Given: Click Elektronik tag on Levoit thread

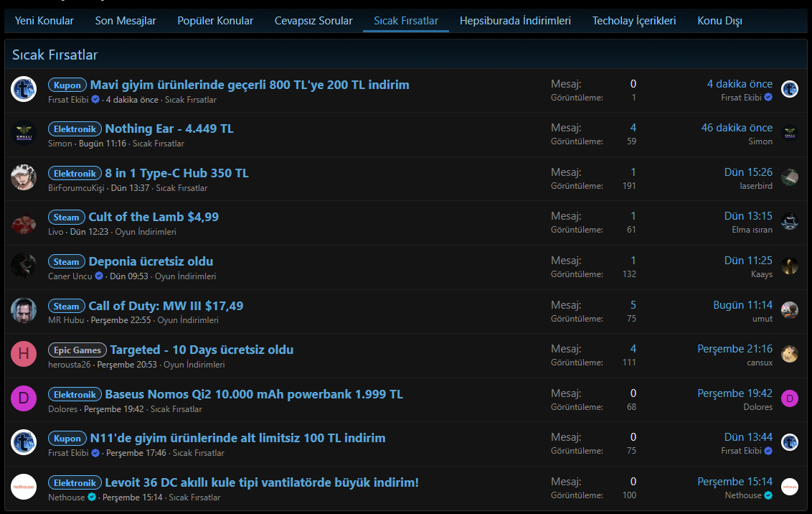Looking at the screenshot, I should 75,483.
